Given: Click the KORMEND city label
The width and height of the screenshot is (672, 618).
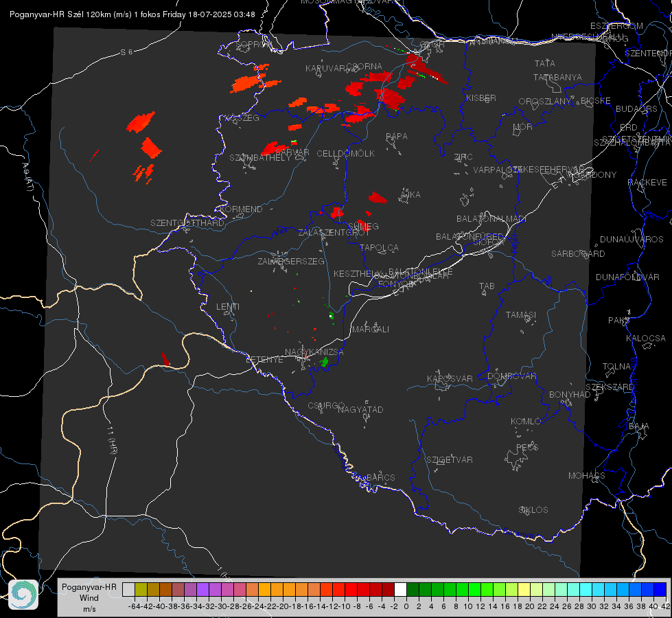Looking at the screenshot, I should pos(241,209).
